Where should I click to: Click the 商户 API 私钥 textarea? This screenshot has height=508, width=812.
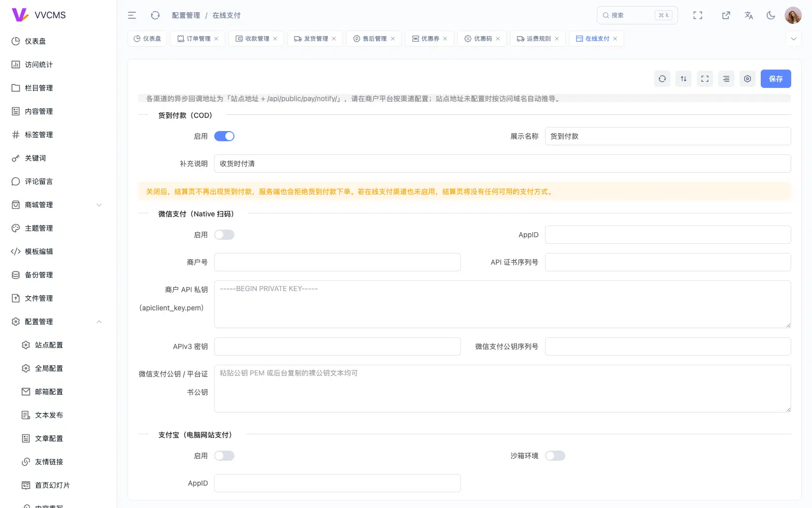click(502, 304)
